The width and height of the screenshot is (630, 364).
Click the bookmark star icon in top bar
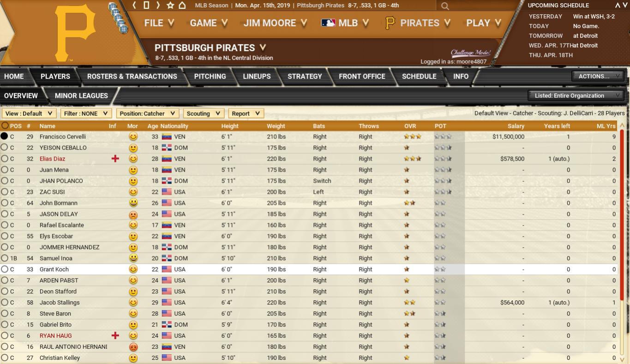(x=170, y=6)
